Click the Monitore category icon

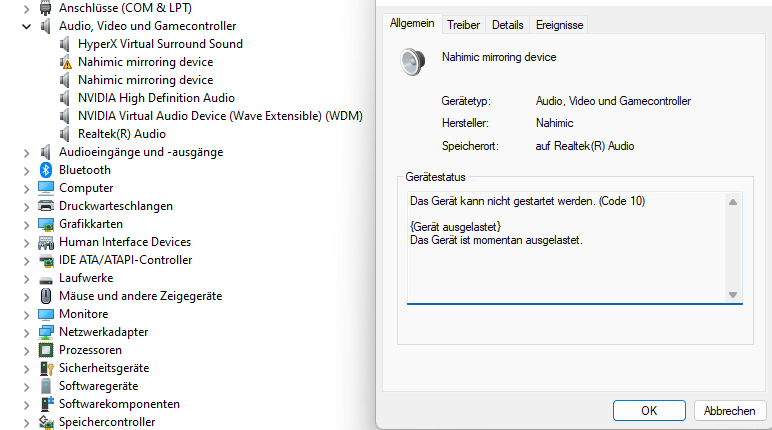[x=46, y=314]
